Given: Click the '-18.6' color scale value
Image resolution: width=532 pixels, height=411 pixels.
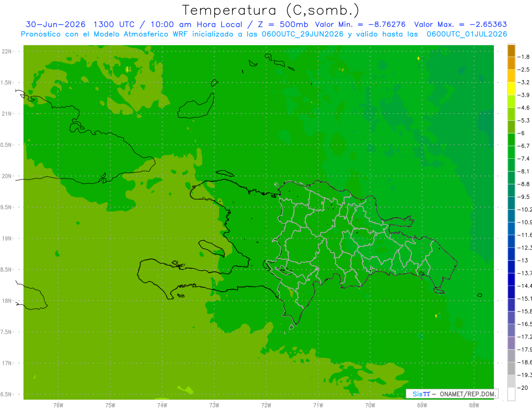Looking at the screenshot, I should click(524, 362).
